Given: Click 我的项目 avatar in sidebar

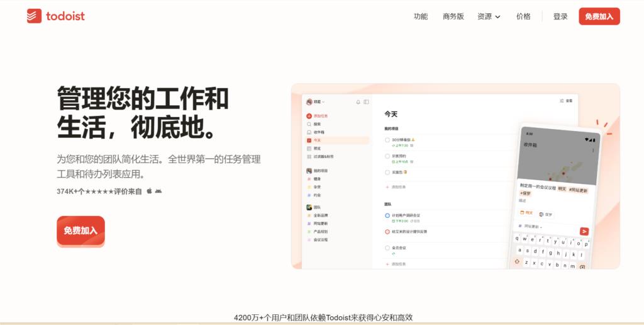Looking at the screenshot, I should point(309,170).
